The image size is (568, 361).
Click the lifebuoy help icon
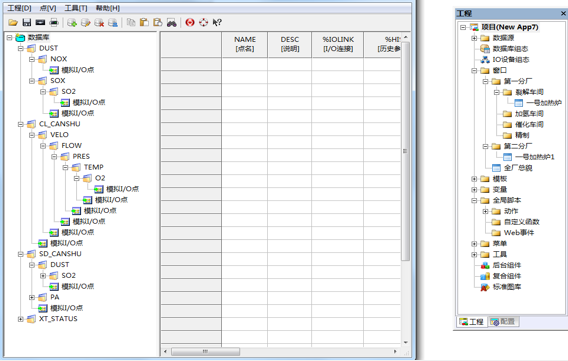coord(204,22)
